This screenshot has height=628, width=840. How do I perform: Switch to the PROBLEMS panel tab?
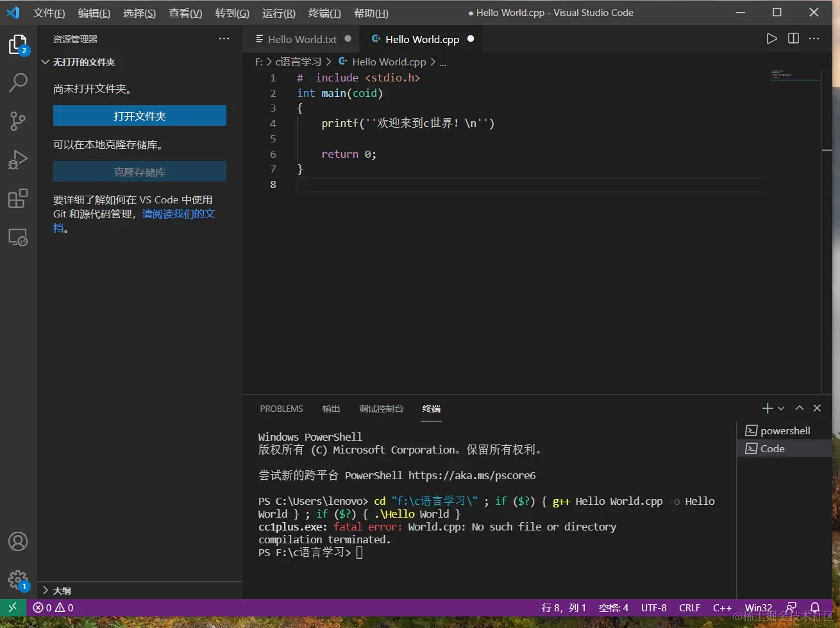[281, 409]
